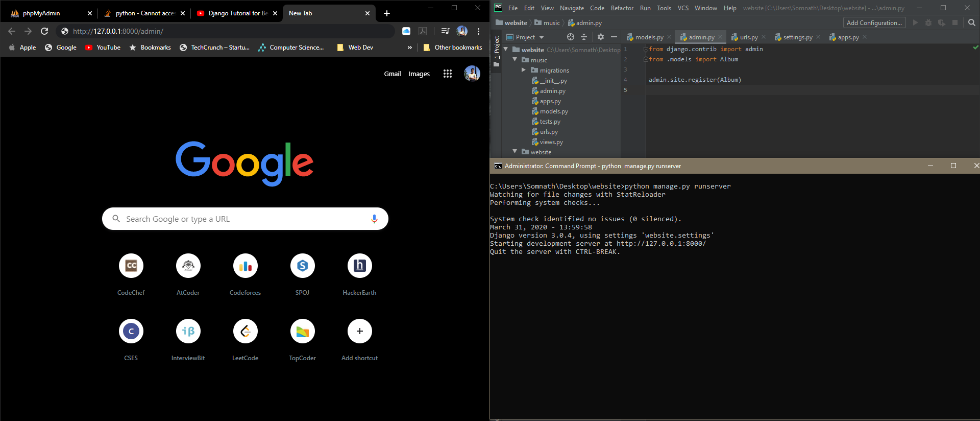Open the Apple bookmark
980x421 pixels.
click(22, 48)
